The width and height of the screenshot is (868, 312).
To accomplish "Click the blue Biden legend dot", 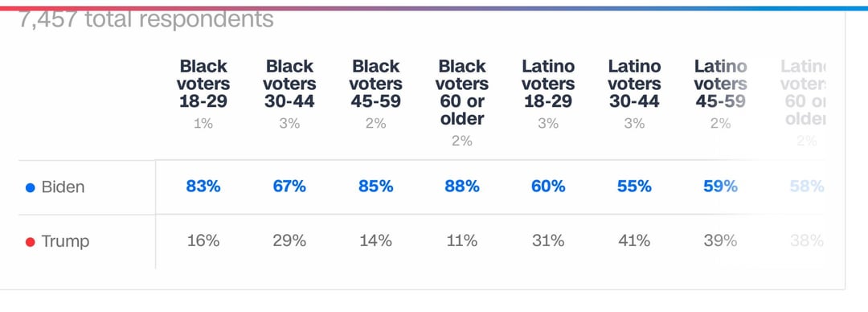I will 31,188.
